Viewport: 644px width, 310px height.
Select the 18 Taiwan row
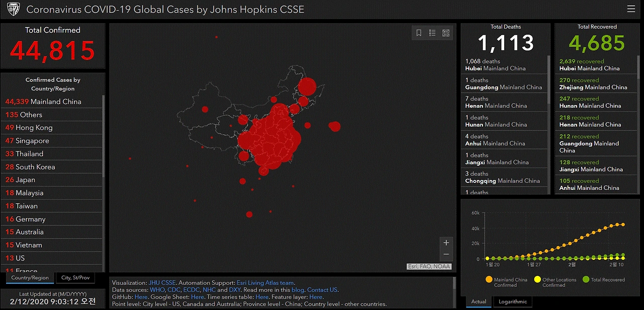52,206
